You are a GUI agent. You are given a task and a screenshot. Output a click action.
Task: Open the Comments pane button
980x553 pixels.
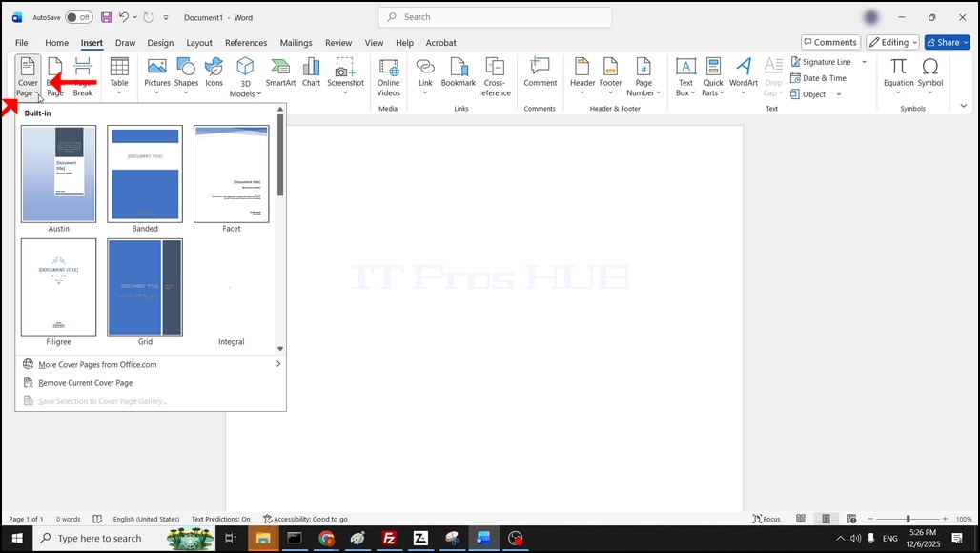(830, 42)
